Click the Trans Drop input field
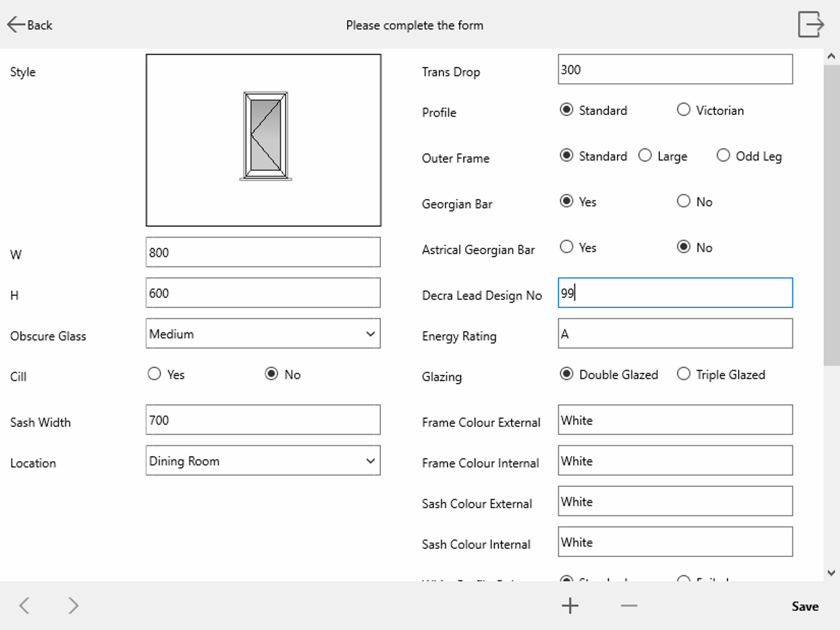The image size is (840, 630). (675, 69)
